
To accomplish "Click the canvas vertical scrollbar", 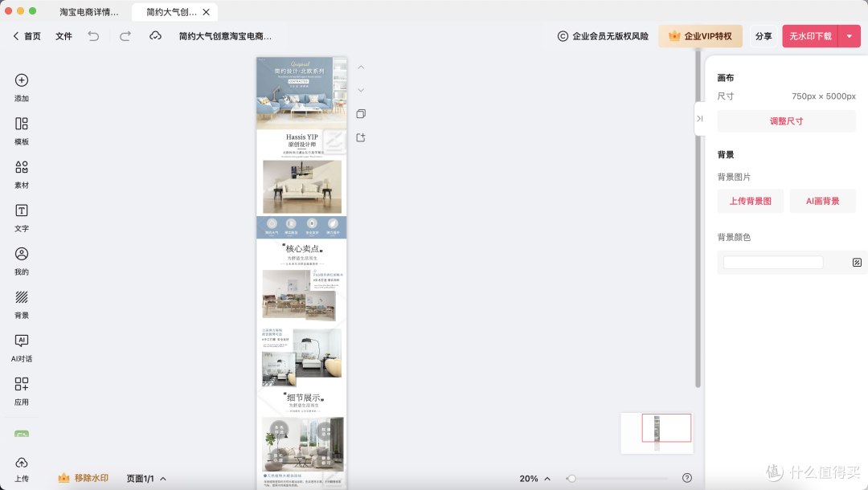I will click(x=698, y=218).
